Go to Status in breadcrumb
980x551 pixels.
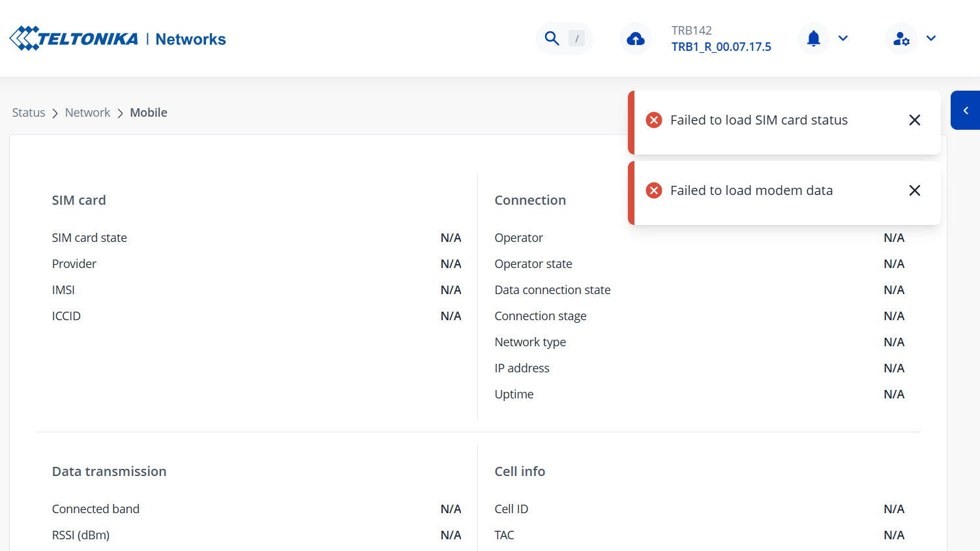(x=29, y=113)
